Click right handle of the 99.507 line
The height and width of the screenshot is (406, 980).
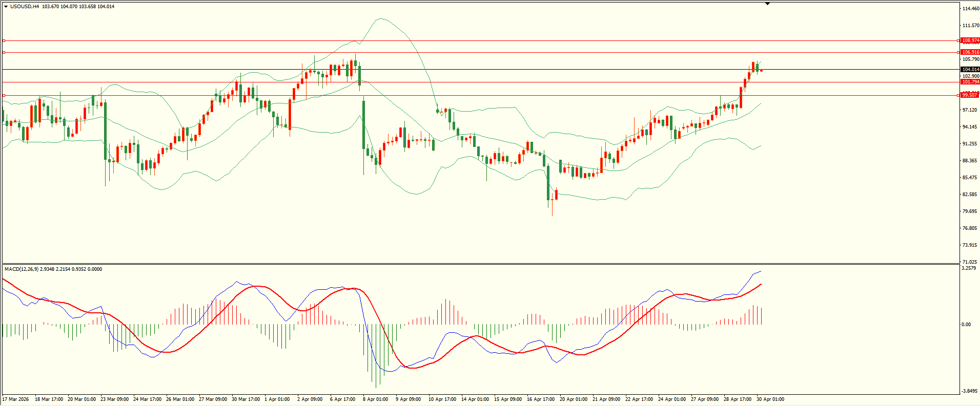tap(958, 95)
